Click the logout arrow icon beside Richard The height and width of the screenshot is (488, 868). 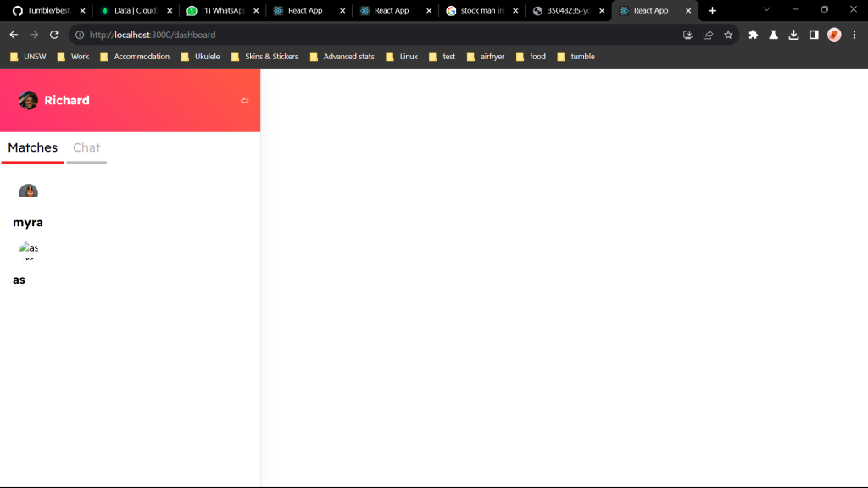(244, 101)
